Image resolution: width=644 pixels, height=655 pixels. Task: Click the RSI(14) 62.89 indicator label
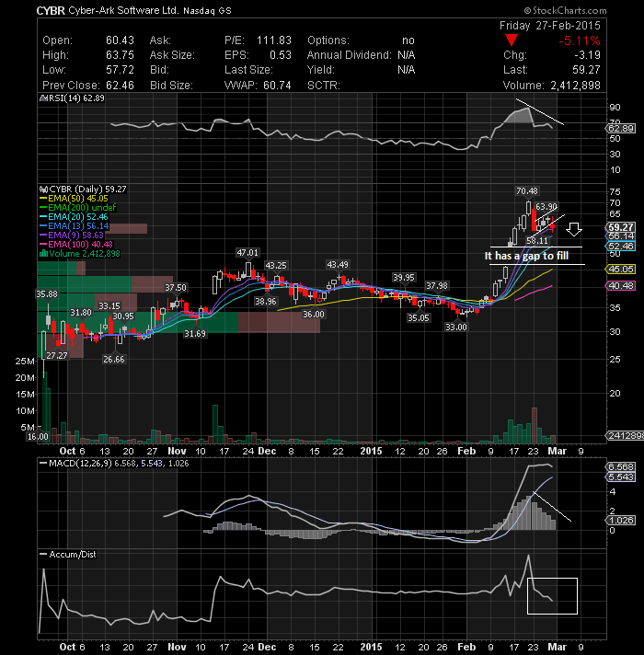click(72, 98)
